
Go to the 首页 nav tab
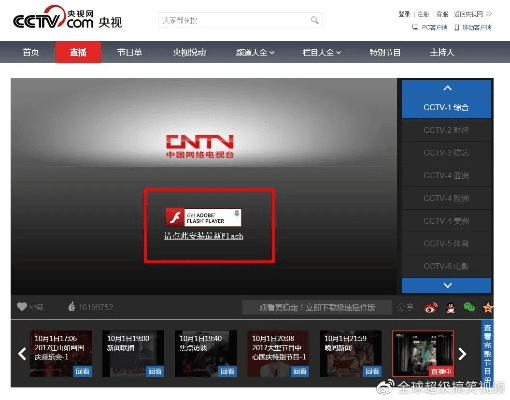click(x=31, y=52)
